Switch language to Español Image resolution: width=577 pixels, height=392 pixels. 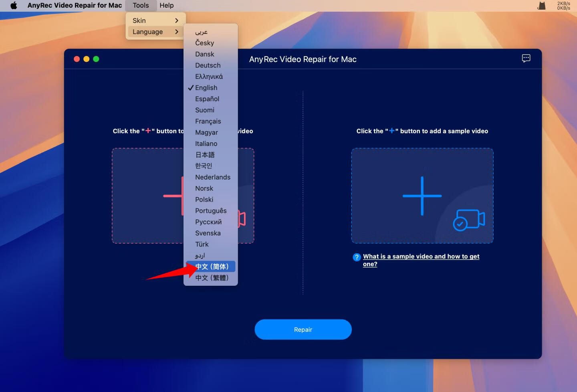click(x=210, y=99)
